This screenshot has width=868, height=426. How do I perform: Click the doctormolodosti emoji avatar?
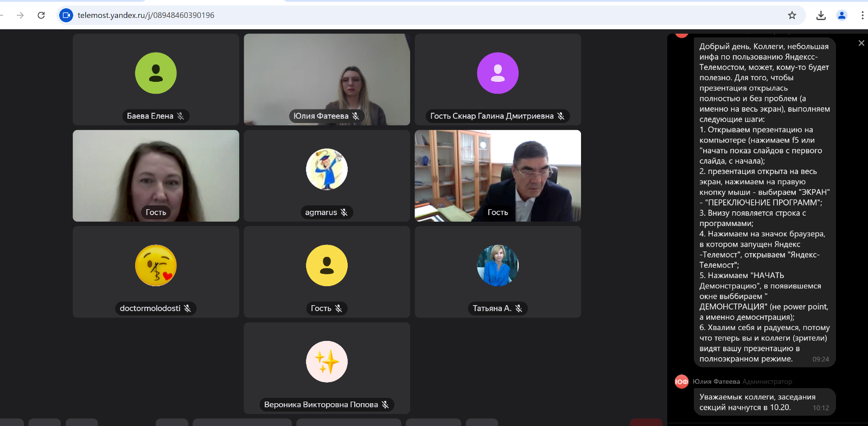(156, 266)
